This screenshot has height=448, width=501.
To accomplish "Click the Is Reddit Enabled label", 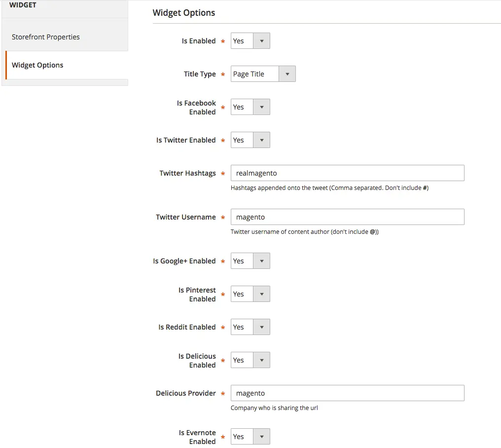I will coord(187,327).
